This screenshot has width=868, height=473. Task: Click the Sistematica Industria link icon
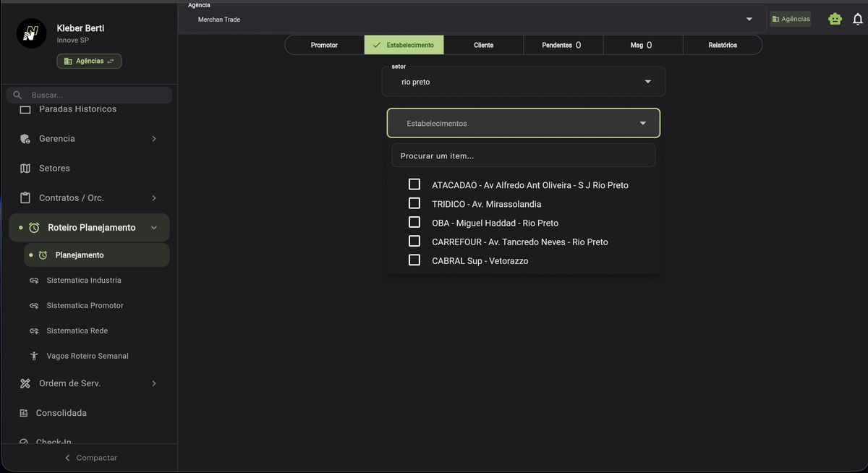[x=33, y=280]
